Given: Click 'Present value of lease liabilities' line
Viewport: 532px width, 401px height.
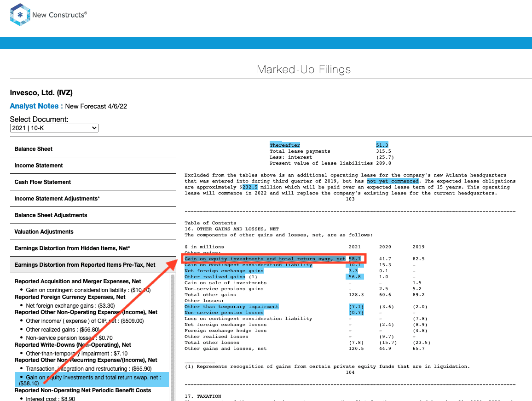Looking at the screenshot, I should click(330, 163).
